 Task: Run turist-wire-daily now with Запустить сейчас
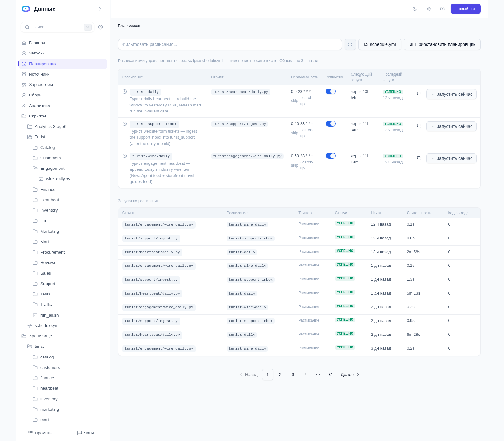(451, 158)
